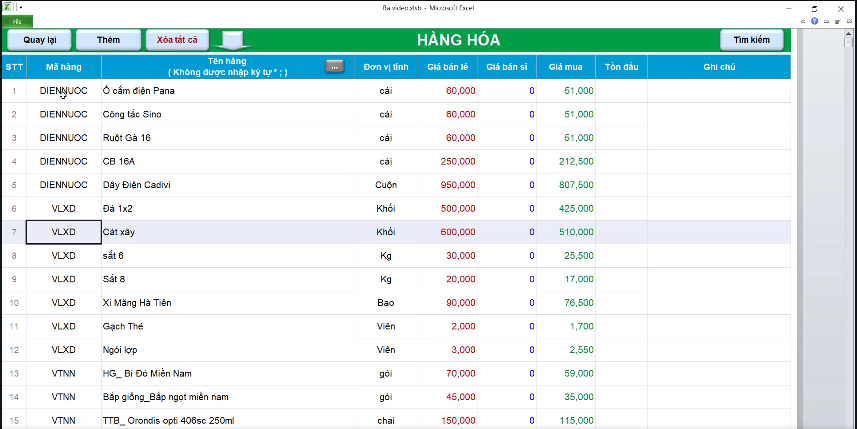Click the Thêm button
Viewport: 857px width, 429px height.
[108, 40]
